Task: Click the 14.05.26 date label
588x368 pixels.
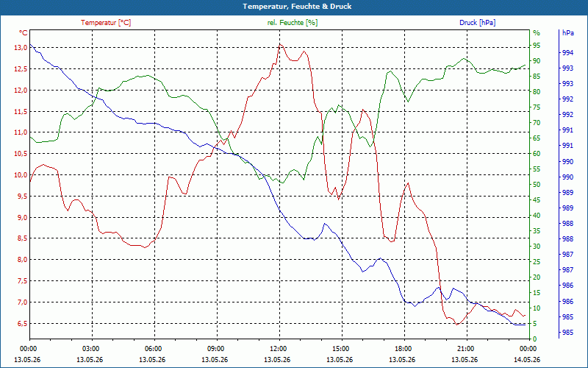Action: coord(527,360)
